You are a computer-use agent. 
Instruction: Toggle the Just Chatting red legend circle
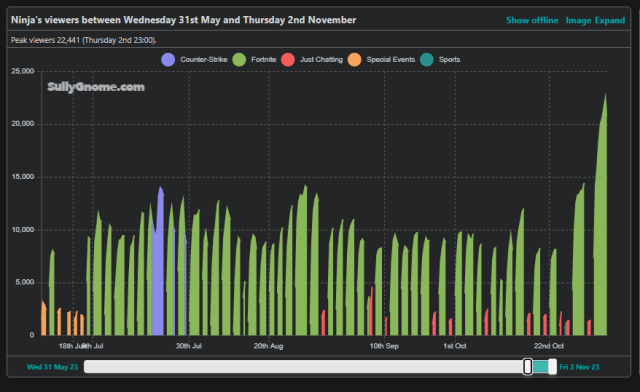pyautogui.click(x=288, y=60)
